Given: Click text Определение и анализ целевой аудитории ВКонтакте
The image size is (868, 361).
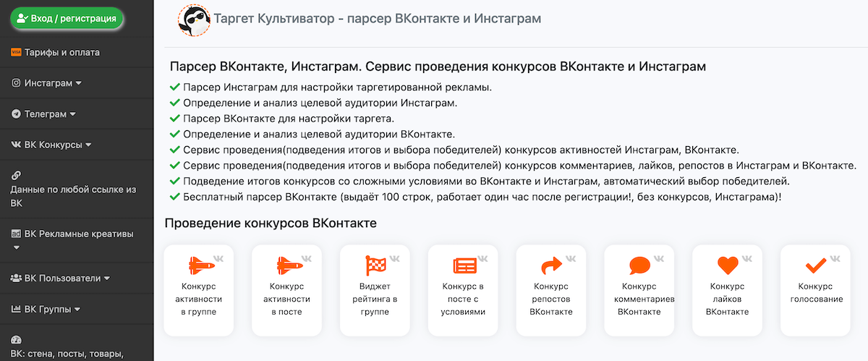Looking at the screenshot, I should [x=319, y=135].
